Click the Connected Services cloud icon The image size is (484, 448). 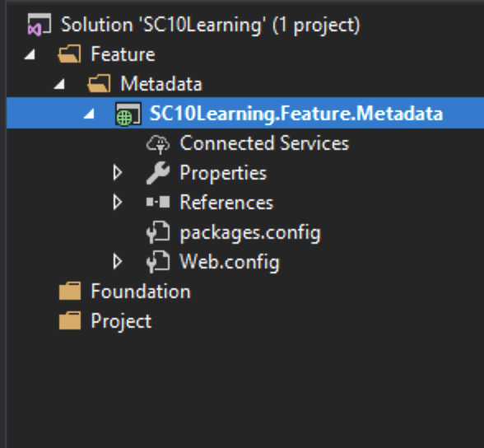point(158,144)
